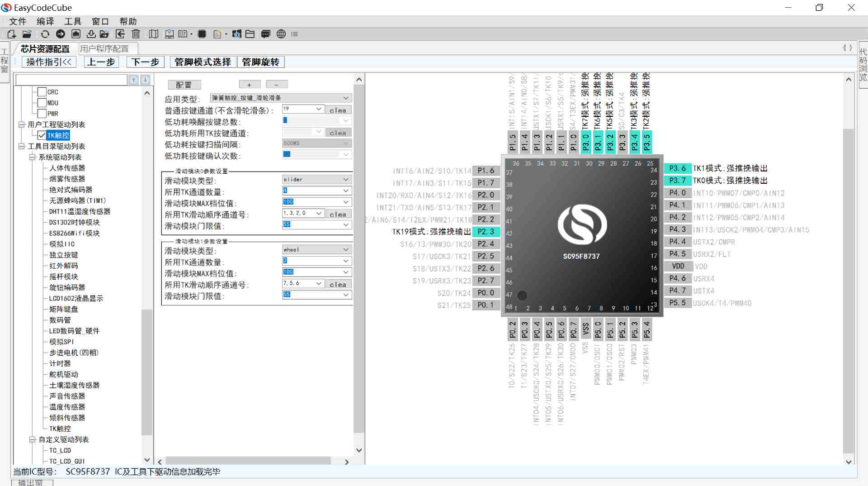This screenshot has width=868, height=486.
Task: Click the trash can toolbar icon
Action: 136,34
